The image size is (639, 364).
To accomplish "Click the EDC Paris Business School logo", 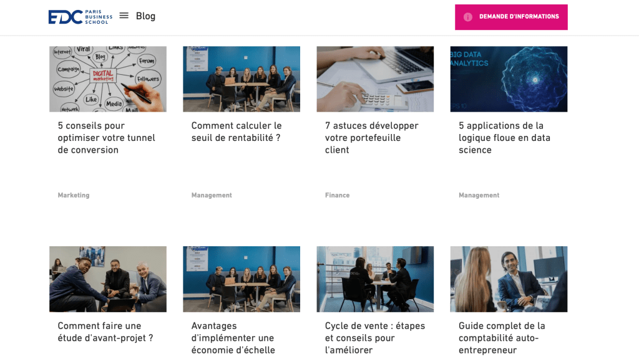I will [x=80, y=17].
